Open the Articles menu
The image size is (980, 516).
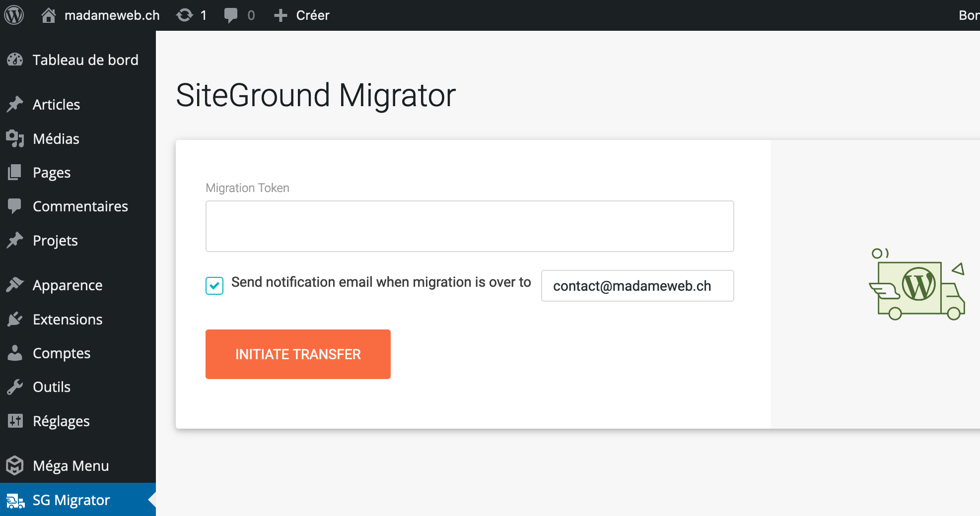point(56,105)
